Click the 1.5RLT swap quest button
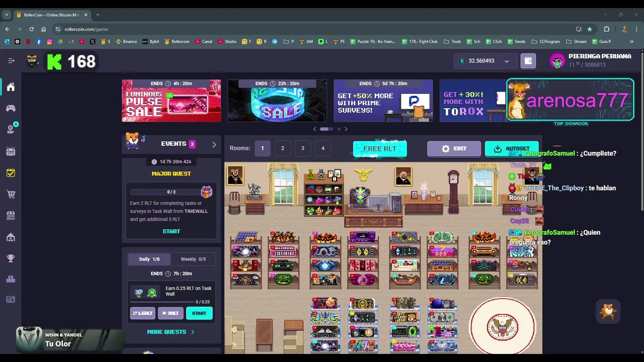This screenshot has width=644, height=362. [143, 313]
